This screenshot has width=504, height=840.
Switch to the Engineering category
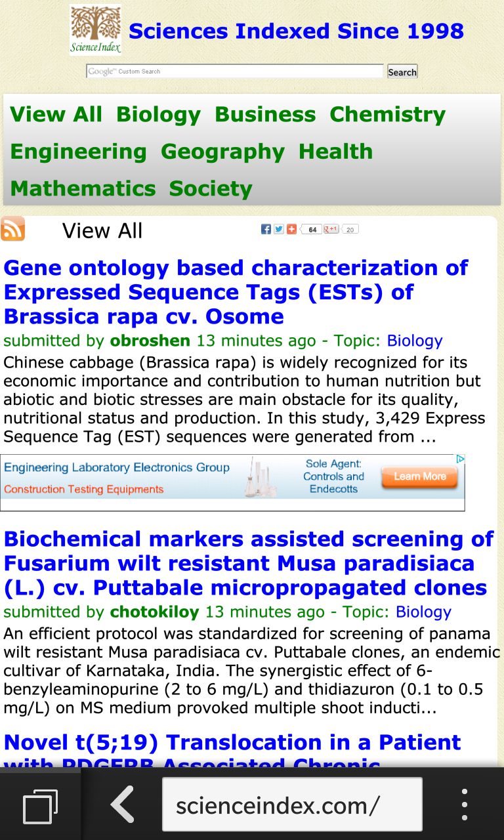click(78, 152)
